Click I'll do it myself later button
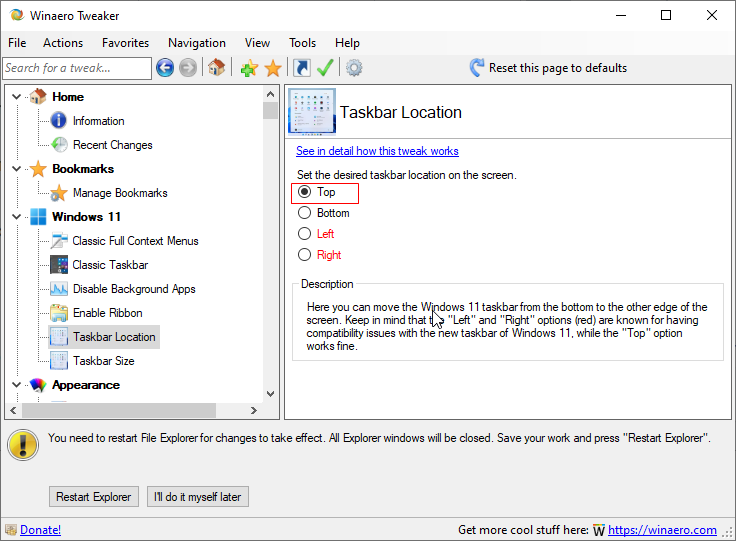This screenshot has height=541, width=736. 198,496
